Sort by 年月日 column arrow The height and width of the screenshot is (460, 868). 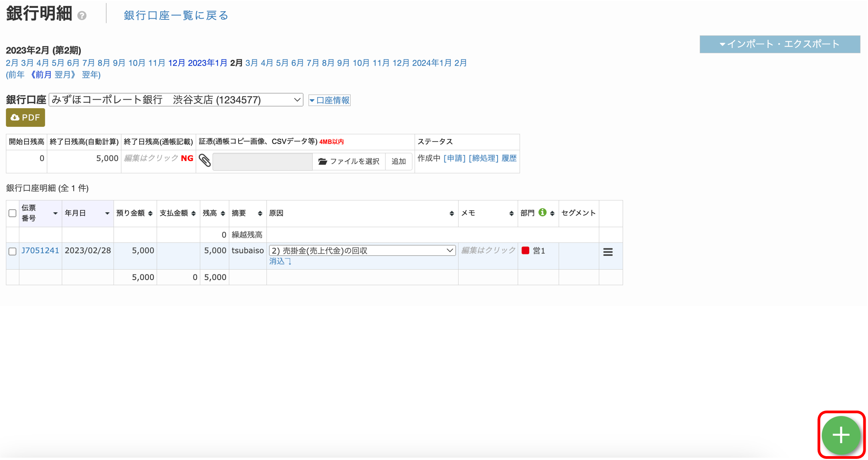pos(107,213)
